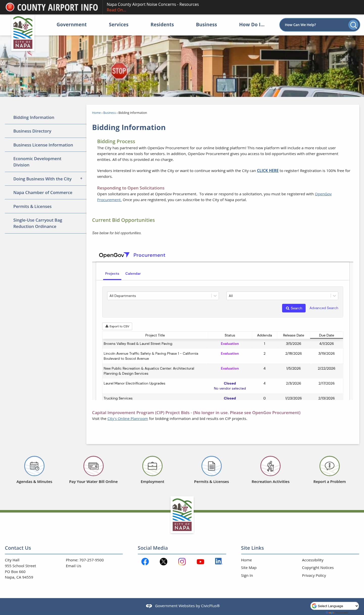Open the Select Language dropdown
Image resolution: width=364 pixels, height=615 pixels.
[335, 606]
